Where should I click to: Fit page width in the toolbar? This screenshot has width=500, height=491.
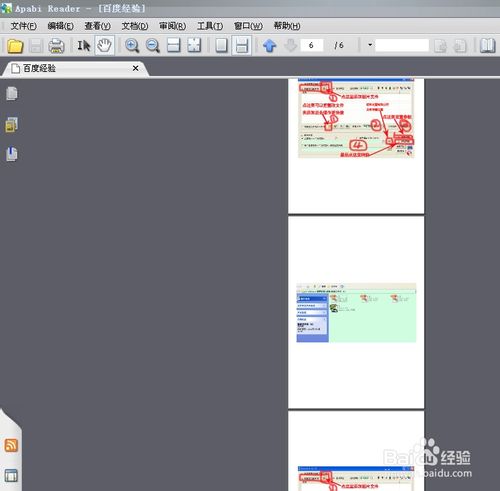tap(173, 45)
